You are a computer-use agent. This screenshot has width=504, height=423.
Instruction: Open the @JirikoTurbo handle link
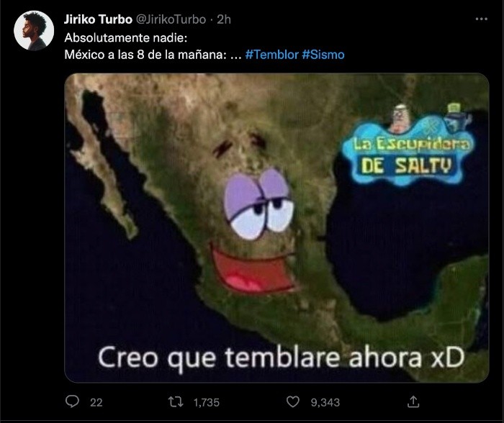(x=171, y=19)
